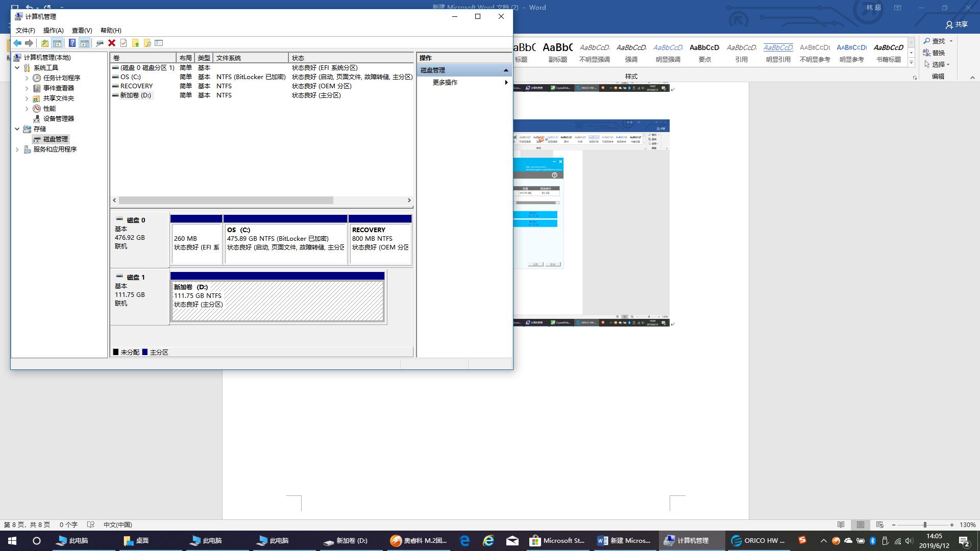This screenshot has height=551, width=980.
Task: Click the blue Help question mark icon
Action: pos(72,43)
